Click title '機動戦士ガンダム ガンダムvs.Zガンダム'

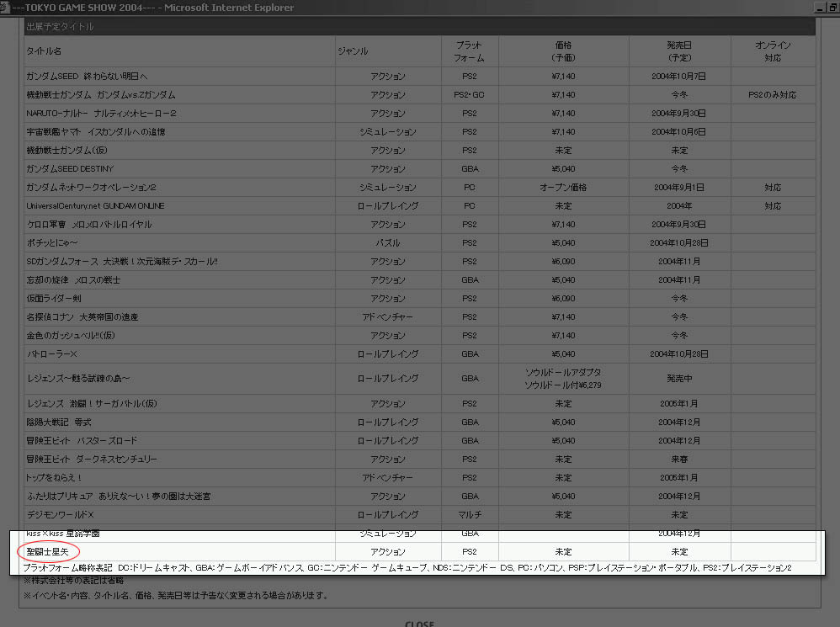coord(101,95)
